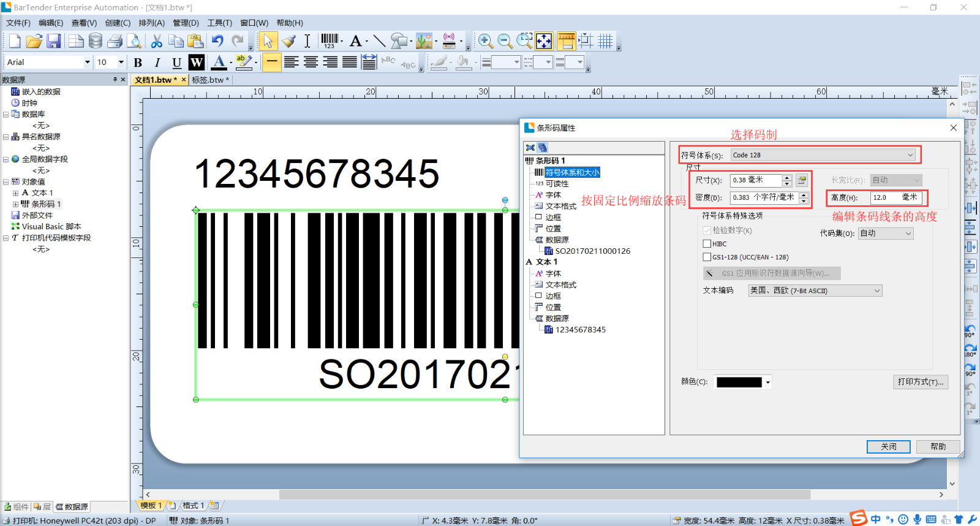This screenshot has width=980, height=526.
Task: Click the barcode creation tool icon
Action: pyautogui.click(x=329, y=41)
